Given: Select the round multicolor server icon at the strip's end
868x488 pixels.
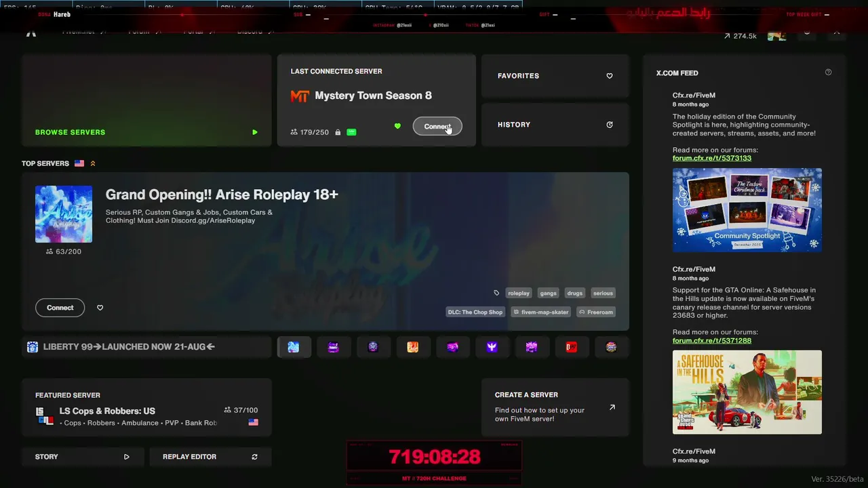Looking at the screenshot, I should point(611,347).
